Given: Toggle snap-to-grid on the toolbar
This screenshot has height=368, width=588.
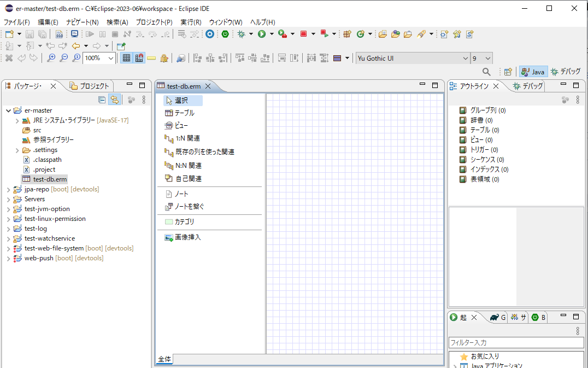Looking at the screenshot, I should [140, 57].
